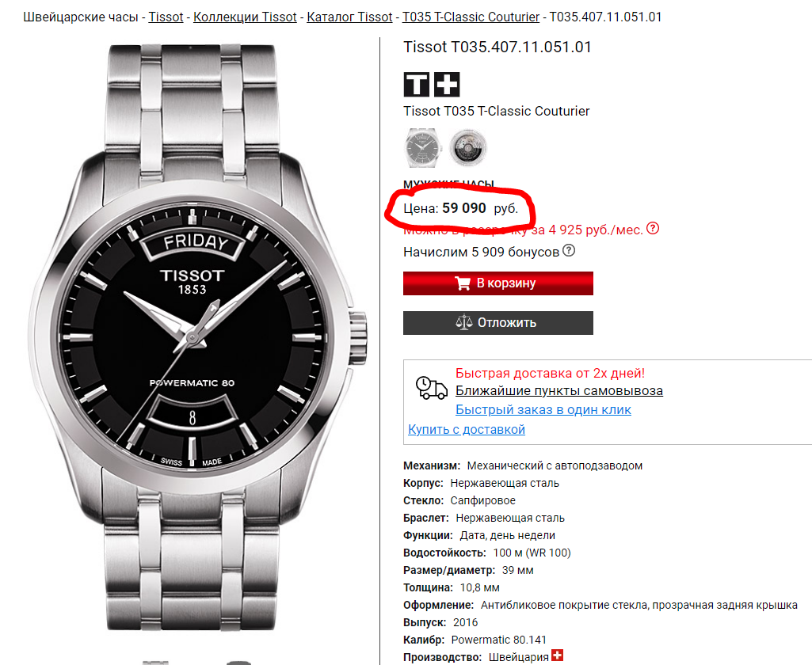Image resolution: width=812 pixels, height=665 pixels.
Task: Click the red installment offer text
Action: click(523, 230)
